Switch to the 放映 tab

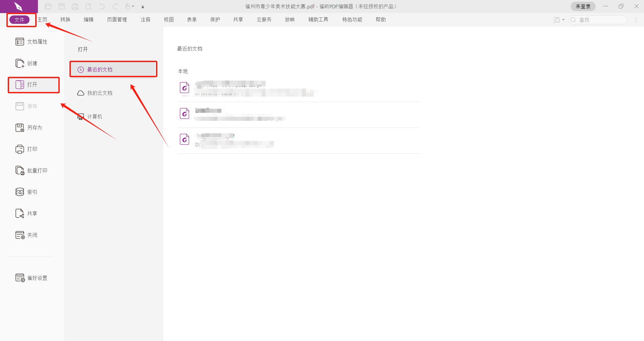(x=290, y=20)
